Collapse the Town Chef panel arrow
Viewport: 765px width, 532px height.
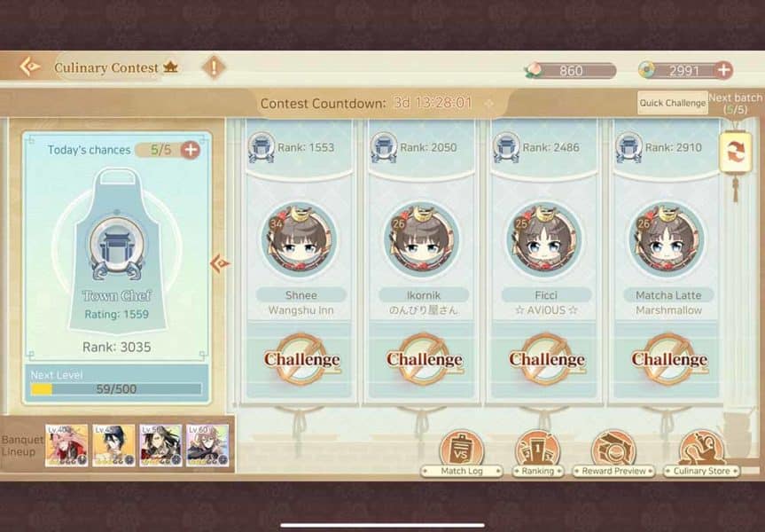click(220, 263)
